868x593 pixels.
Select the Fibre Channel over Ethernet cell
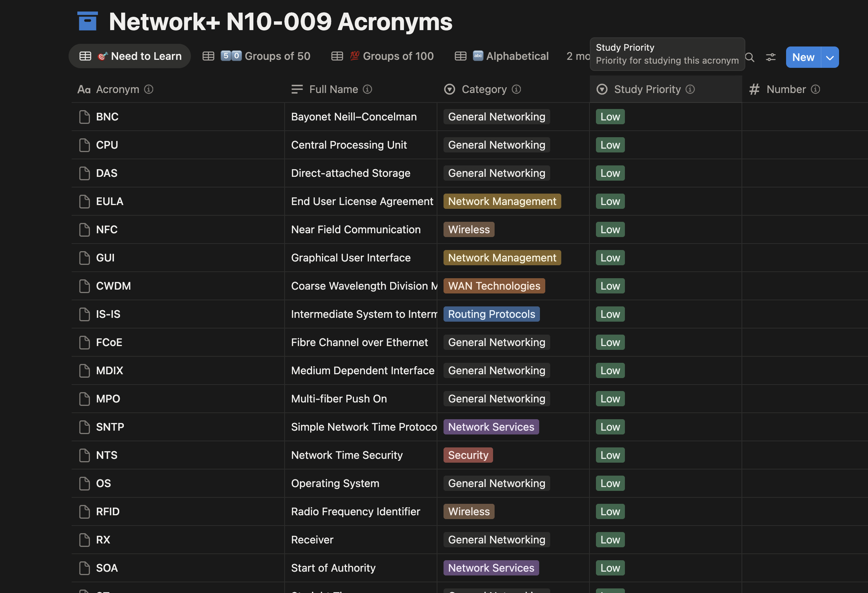tap(361, 342)
